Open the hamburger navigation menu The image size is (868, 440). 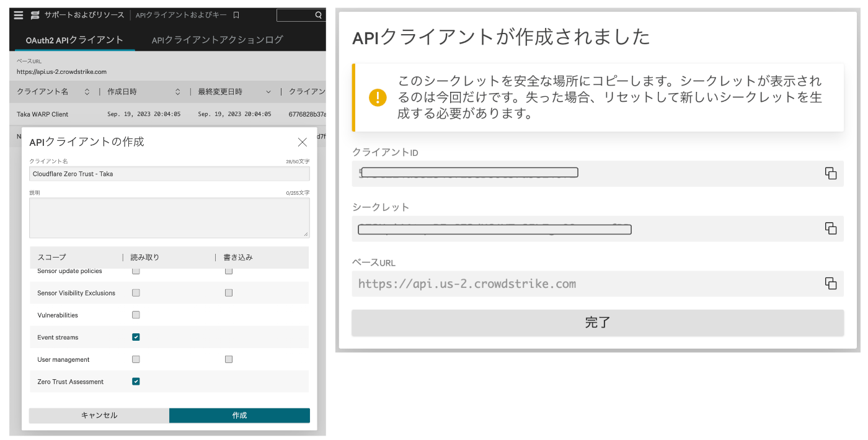(18, 15)
